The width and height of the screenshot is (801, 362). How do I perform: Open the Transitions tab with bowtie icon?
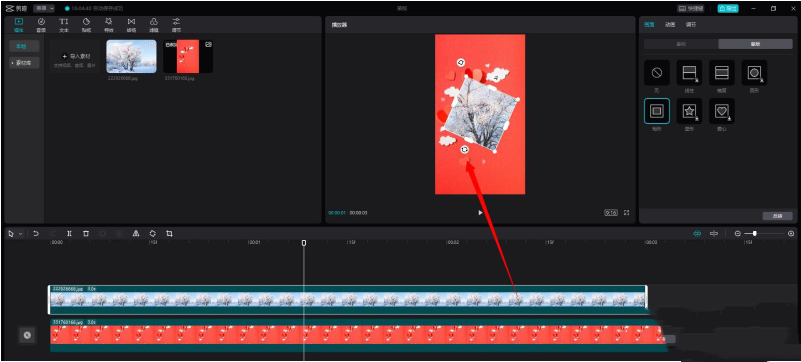(x=131, y=25)
